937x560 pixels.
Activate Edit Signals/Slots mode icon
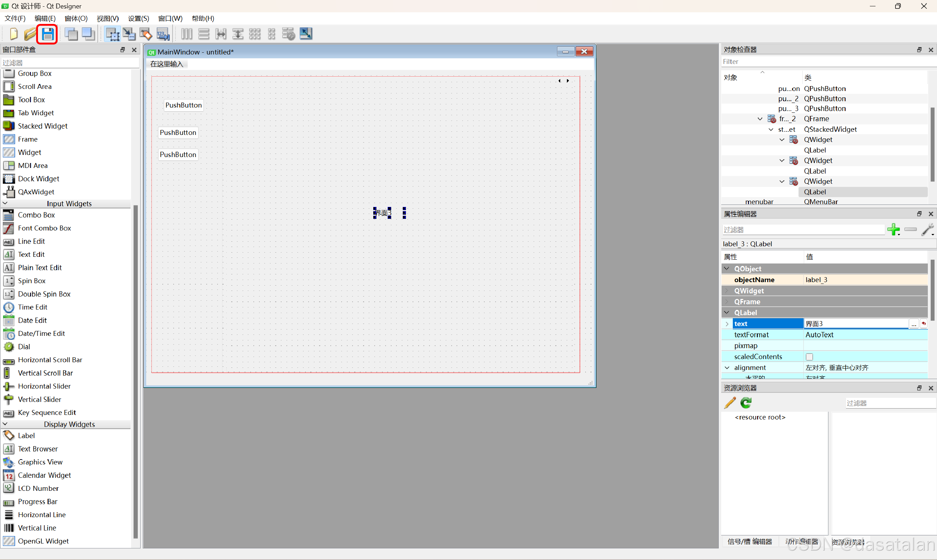click(x=129, y=34)
